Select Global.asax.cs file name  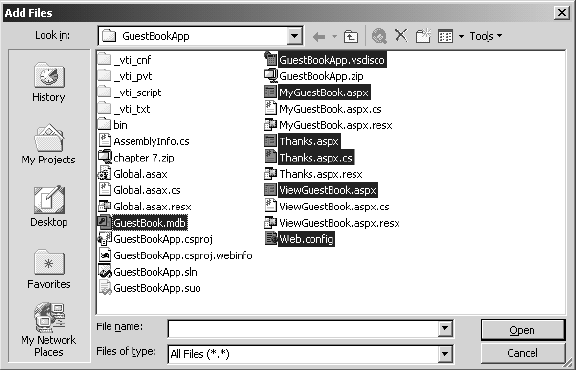pos(147,190)
